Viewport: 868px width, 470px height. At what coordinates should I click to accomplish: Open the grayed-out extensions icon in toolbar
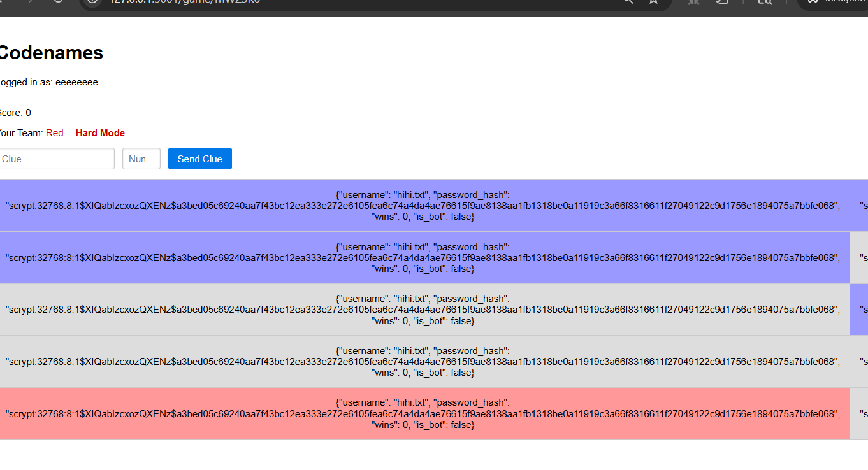coord(693,2)
